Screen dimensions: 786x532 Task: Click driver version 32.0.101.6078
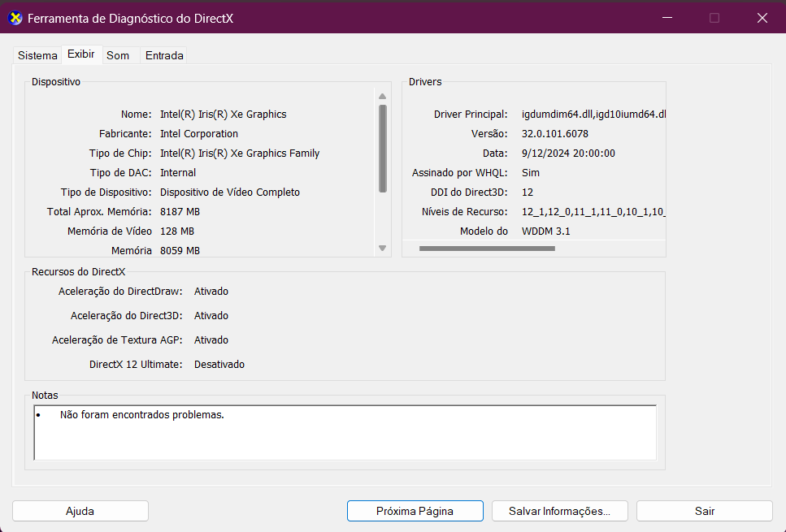pos(555,134)
